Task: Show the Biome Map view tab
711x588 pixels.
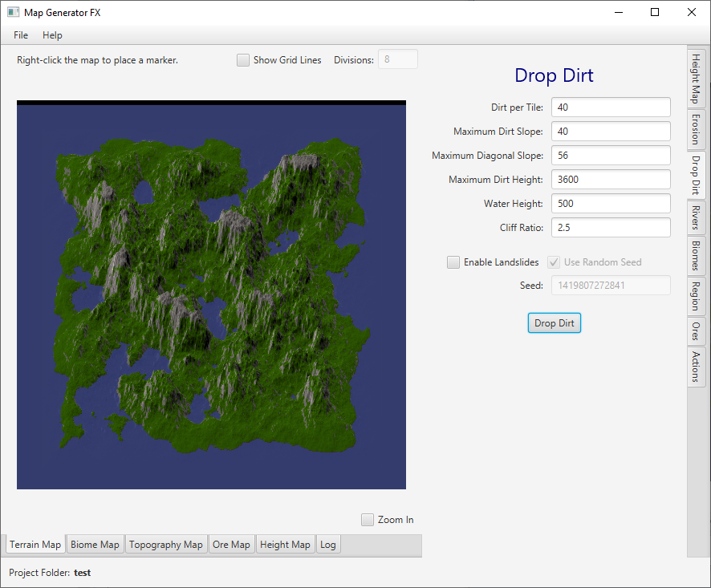Action: pos(95,545)
